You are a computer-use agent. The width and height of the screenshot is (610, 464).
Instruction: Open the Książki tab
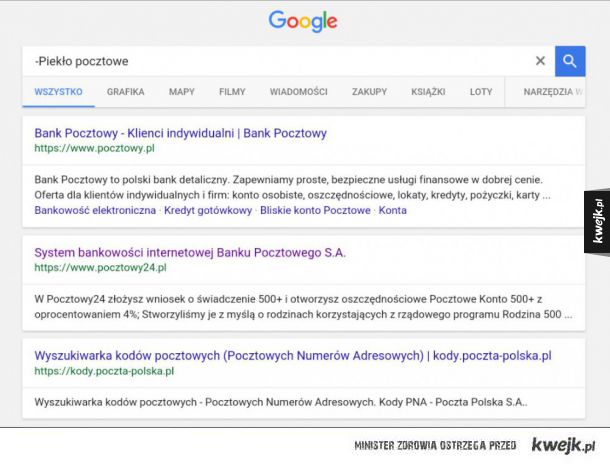(x=428, y=92)
